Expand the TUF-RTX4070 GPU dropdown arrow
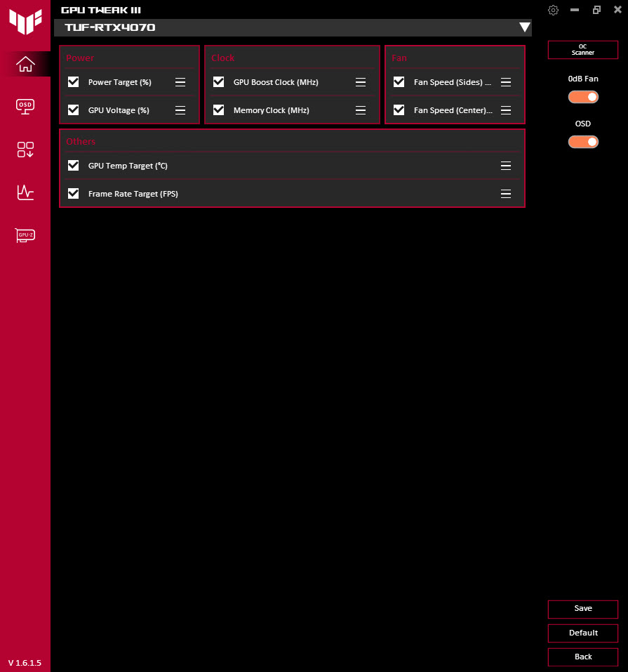Screen dimensions: 628x672 [x=524, y=27]
